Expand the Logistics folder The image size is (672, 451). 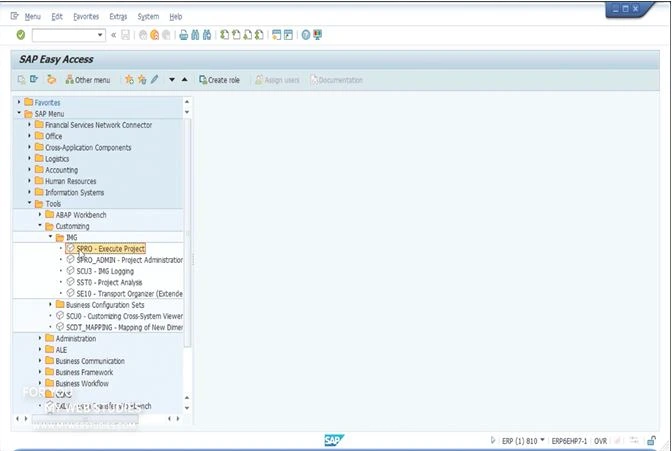click(x=30, y=158)
